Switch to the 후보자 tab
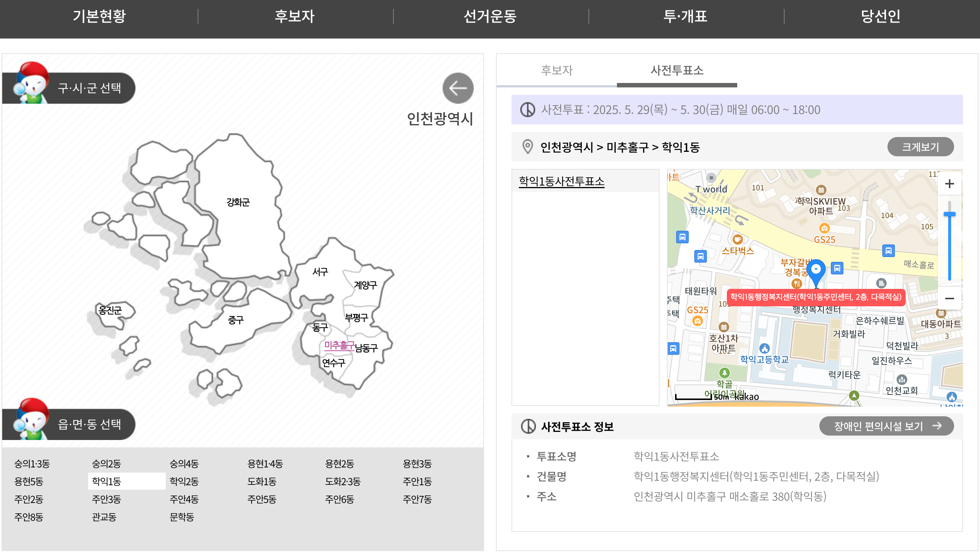 pos(557,70)
